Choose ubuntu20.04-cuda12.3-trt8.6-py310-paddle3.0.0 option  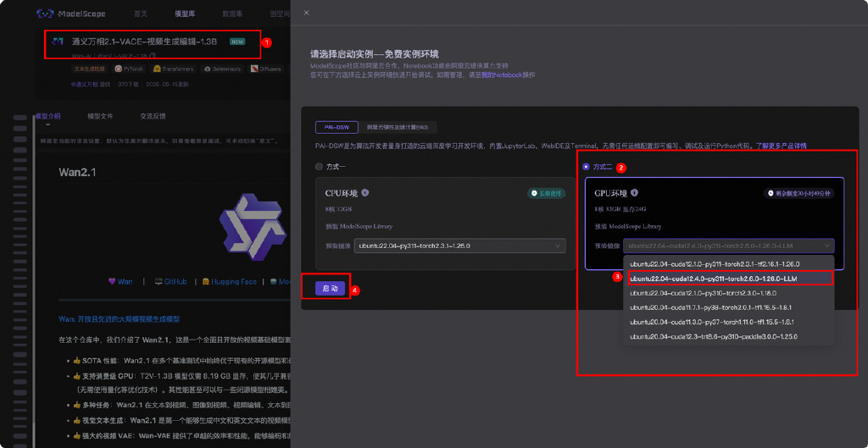(x=728, y=335)
